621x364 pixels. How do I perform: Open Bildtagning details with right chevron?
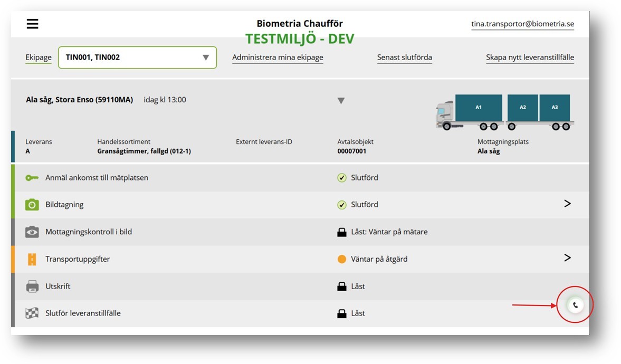pyautogui.click(x=567, y=204)
